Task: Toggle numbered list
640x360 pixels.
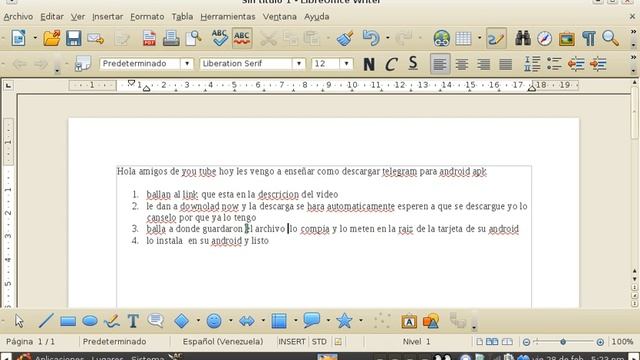Action: pyautogui.click(x=532, y=64)
